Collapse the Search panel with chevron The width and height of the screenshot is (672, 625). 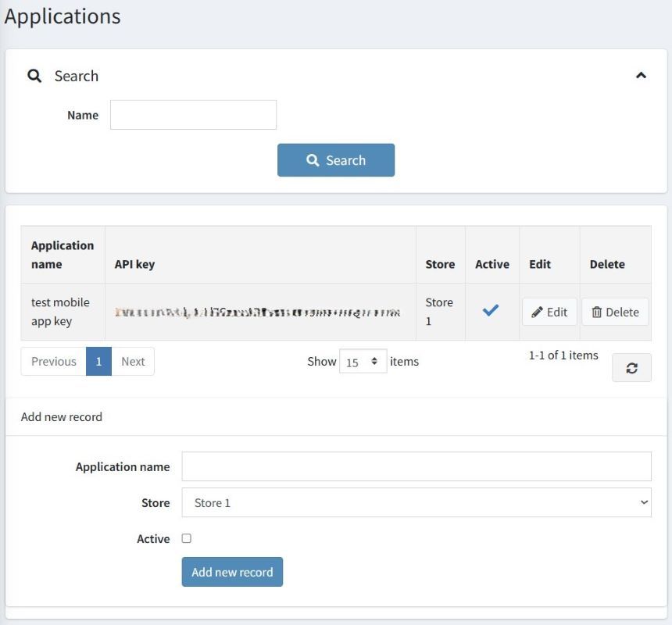pos(641,76)
